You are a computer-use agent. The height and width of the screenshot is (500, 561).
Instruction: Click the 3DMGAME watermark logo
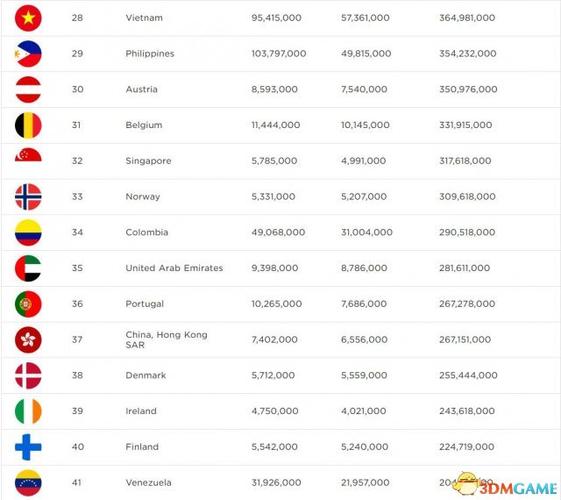[506, 484]
